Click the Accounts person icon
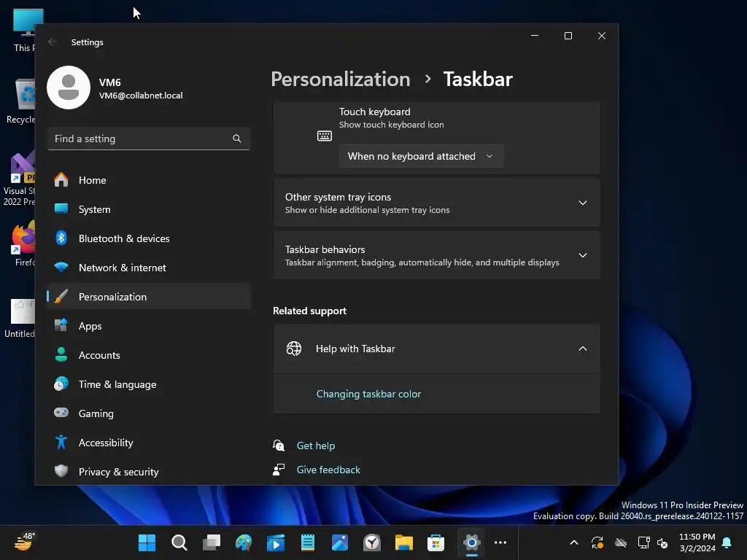The image size is (747, 560). point(61,355)
